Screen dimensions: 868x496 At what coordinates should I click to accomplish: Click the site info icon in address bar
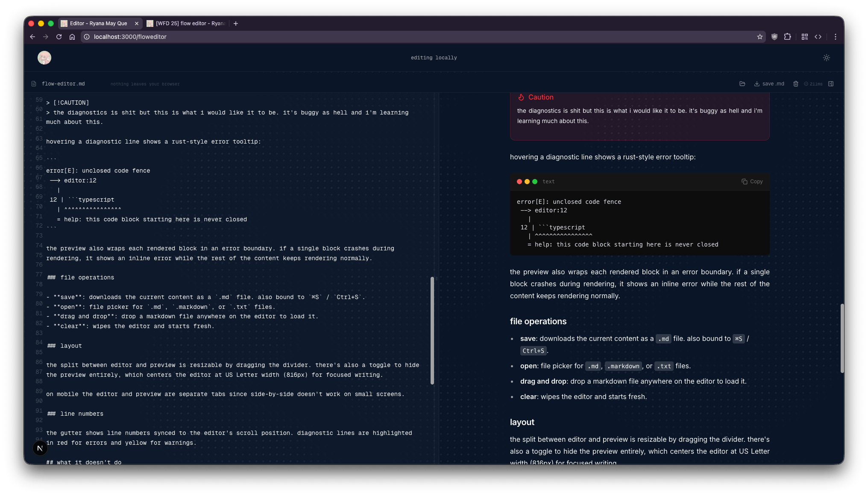click(x=87, y=37)
